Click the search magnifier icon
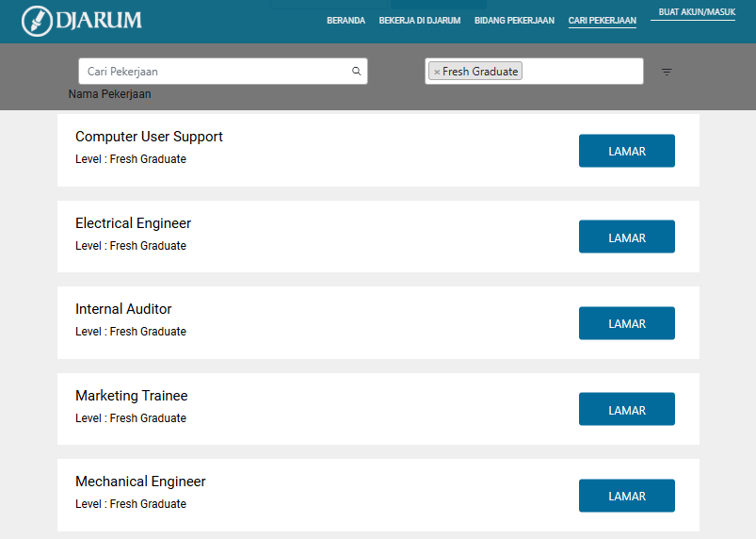This screenshot has height=539, width=756. [356, 71]
